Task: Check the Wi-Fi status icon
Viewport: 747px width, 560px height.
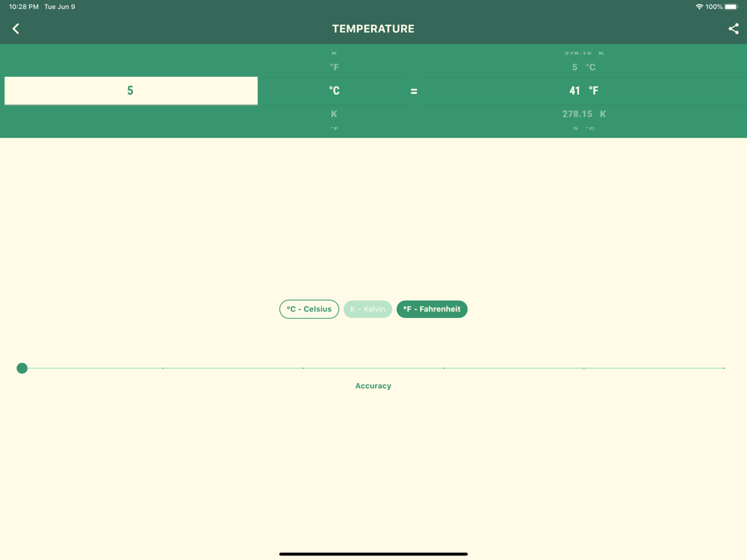Action: point(699,7)
